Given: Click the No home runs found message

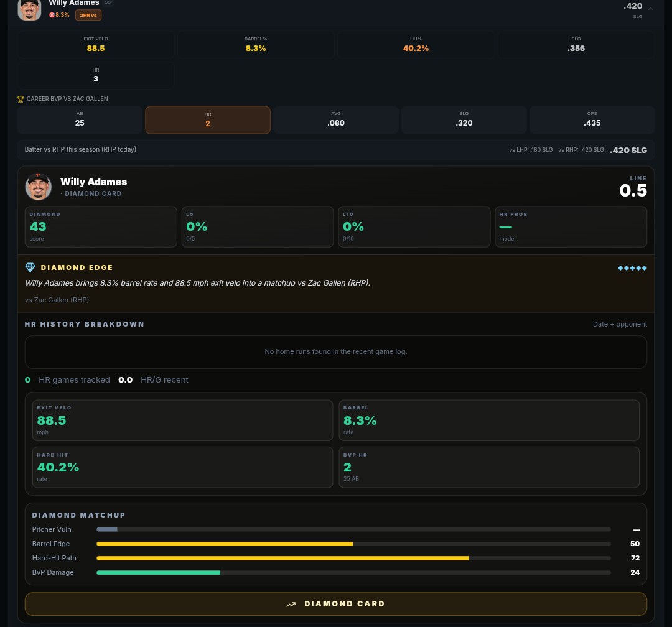Looking at the screenshot, I should point(336,351).
